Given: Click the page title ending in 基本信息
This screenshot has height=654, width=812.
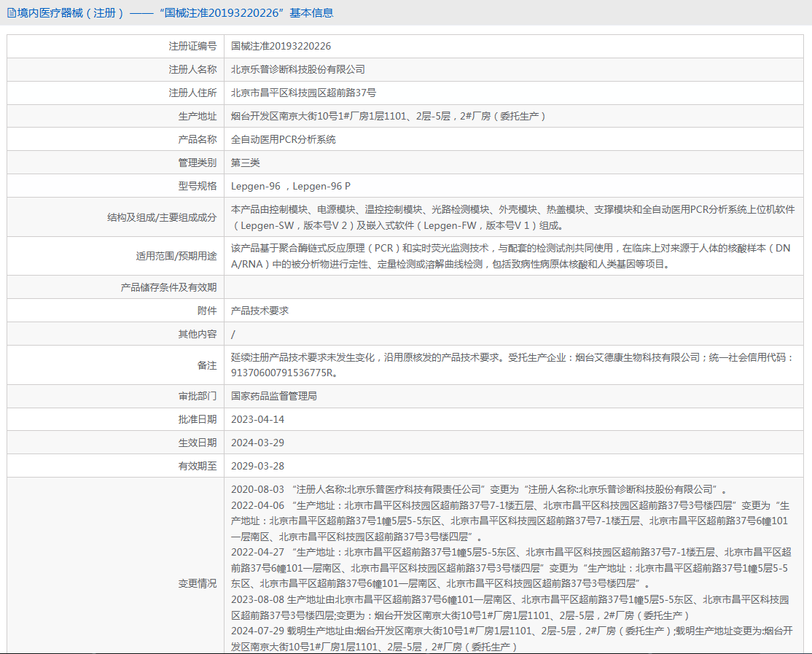Looking at the screenshot, I should 176,13.
